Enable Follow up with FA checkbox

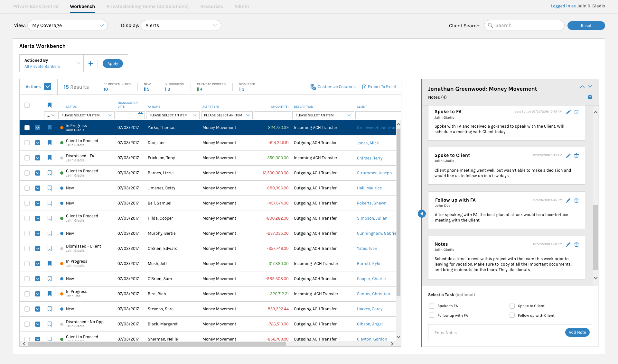coord(432,315)
